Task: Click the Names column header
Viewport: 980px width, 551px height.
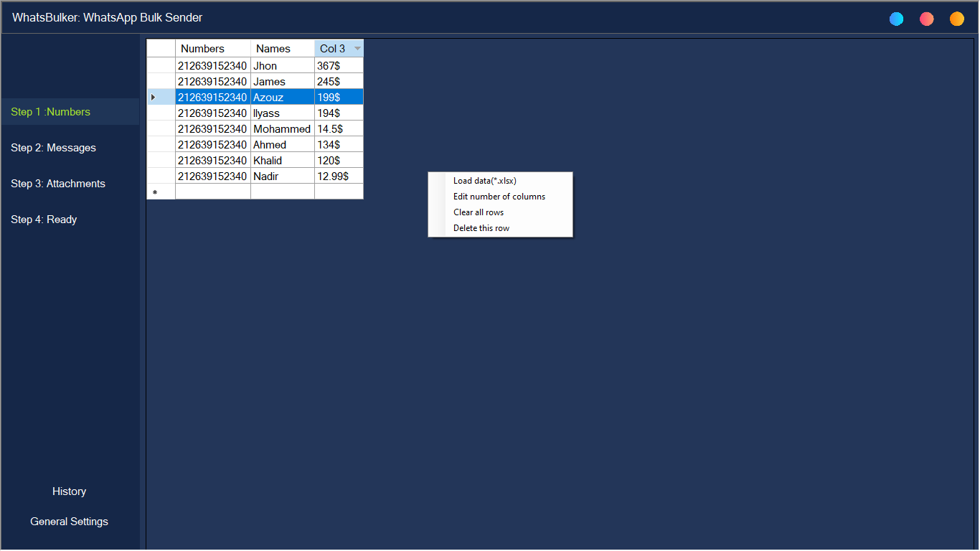Action: tap(283, 49)
